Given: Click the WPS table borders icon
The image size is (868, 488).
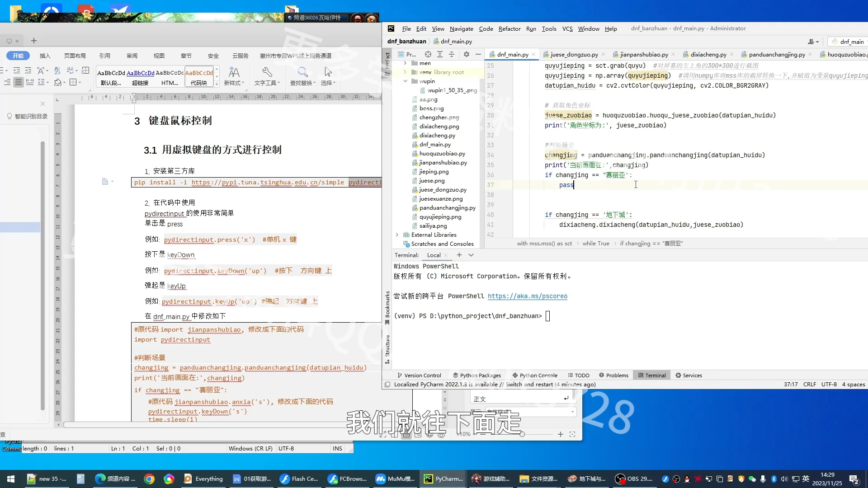Looking at the screenshot, I should coord(73,82).
